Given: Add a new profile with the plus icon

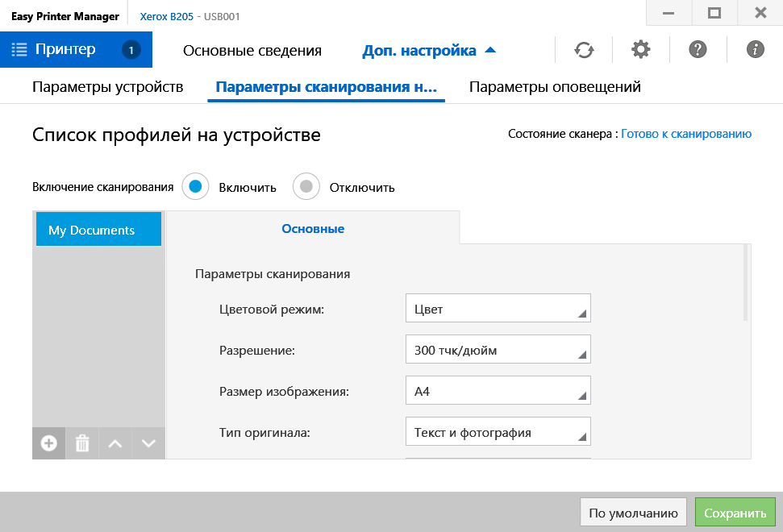Looking at the screenshot, I should click(49, 443).
